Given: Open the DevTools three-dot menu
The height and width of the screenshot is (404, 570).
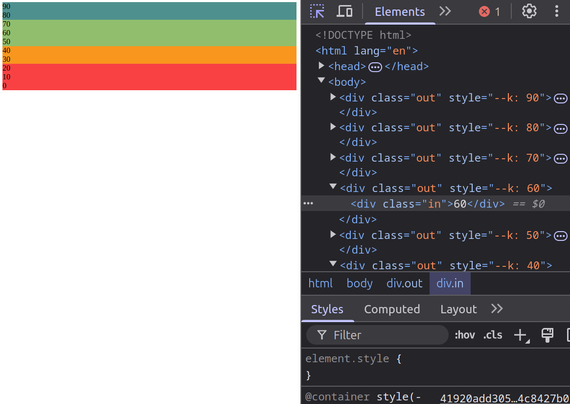Looking at the screenshot, I should [x=556, y=11].
